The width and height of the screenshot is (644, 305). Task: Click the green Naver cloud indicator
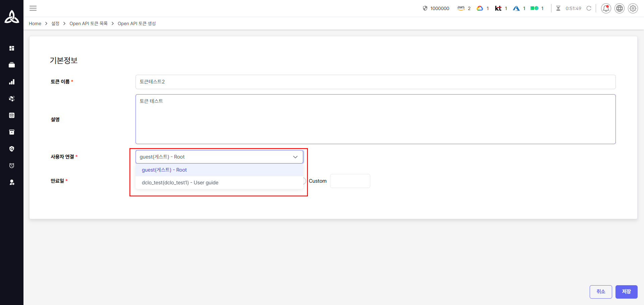pyautogui.click(x=537, y=8)
